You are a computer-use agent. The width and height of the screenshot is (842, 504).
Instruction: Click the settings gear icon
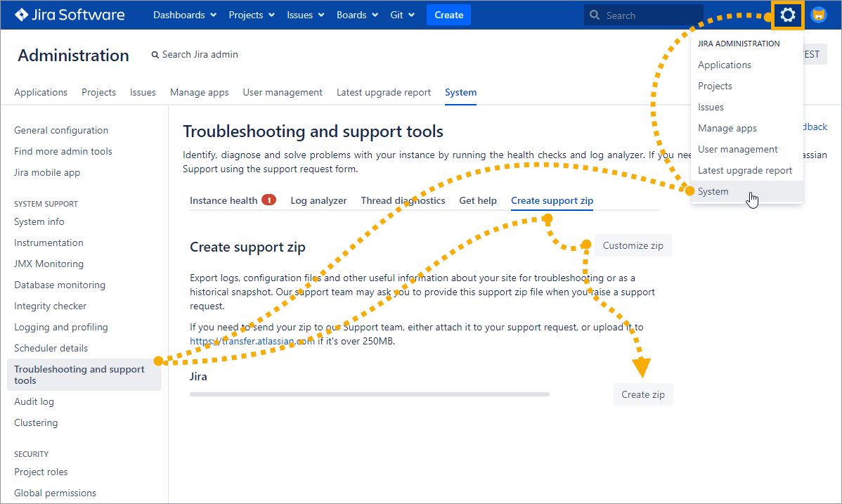coord(787,15)
